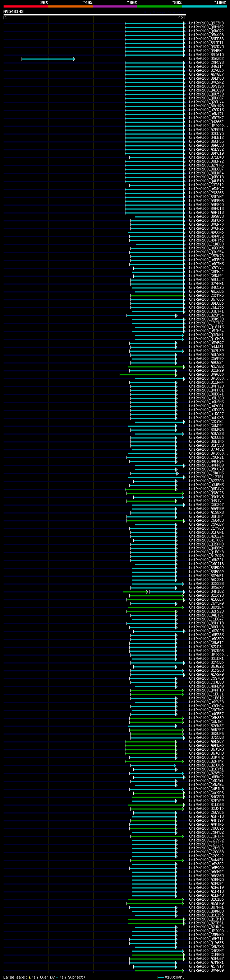Image resolution: width=230 pixels, height=980 pixels.
Task: Click hit label UniRef100_B9K933
Action: pyautogui.click(x=206, y=319)
